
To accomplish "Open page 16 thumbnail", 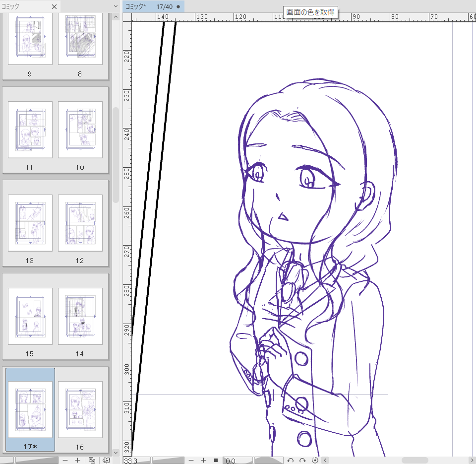I will 80,409.
